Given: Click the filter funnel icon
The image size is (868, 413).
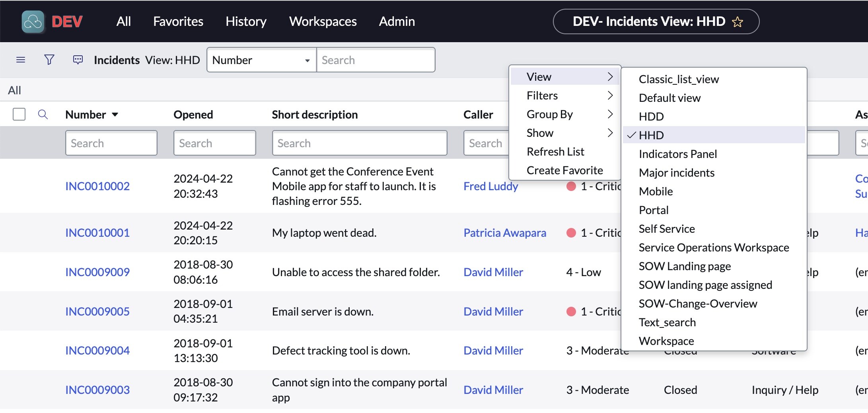Looking at the screenshot, I should [x=49, y=60].
